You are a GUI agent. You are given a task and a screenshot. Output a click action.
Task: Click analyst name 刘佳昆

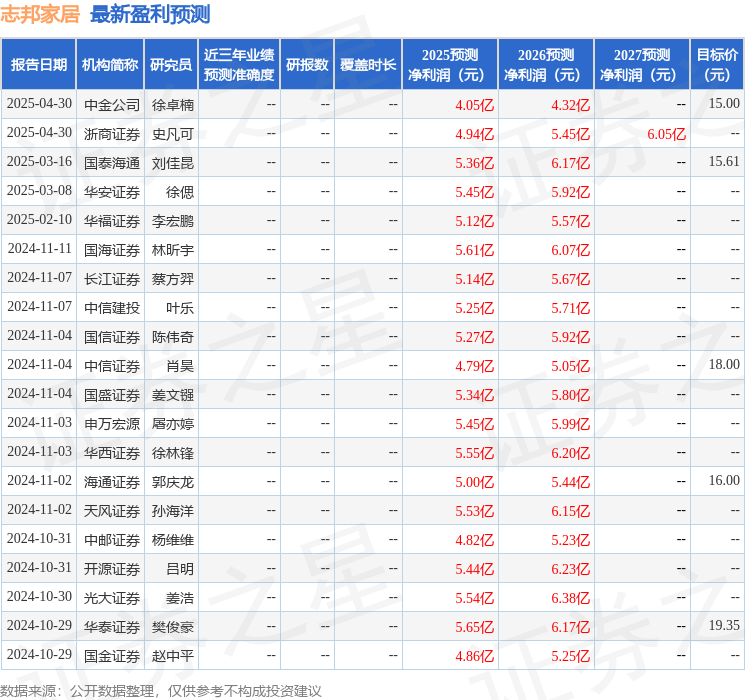[172, 163]
